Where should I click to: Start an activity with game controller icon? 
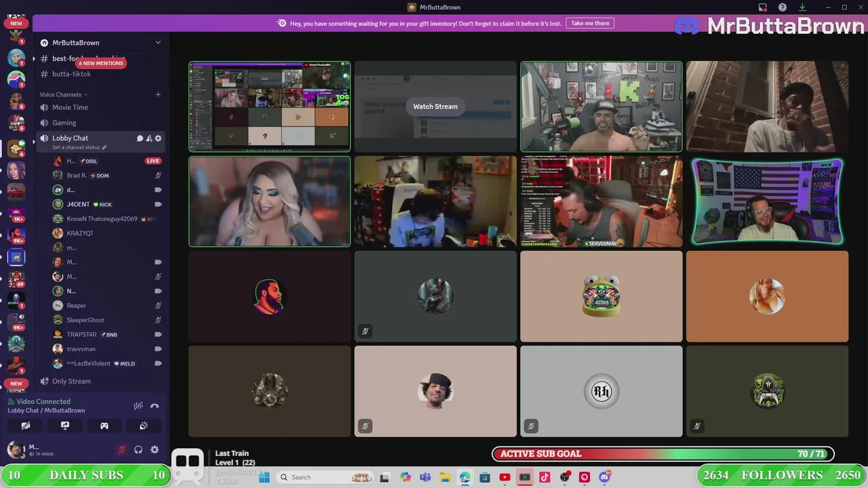[104, 426]
